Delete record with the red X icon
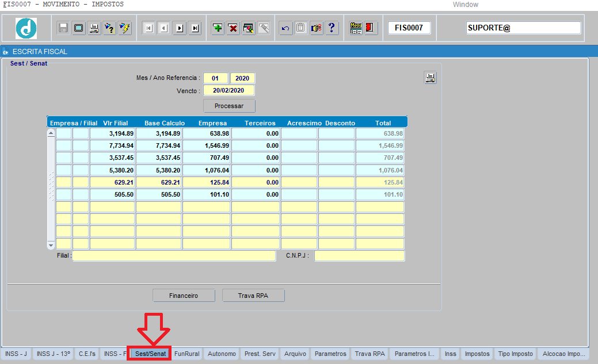This screenshot has width=598, height=364. pyautogui.click(x=233, y=28)
